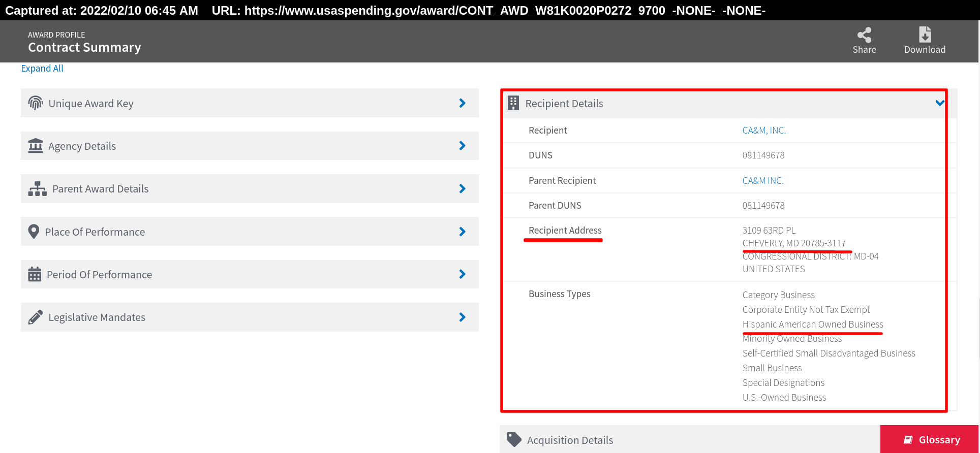This screenshot has width=980, height=453.
Task: Click the Recipient Details building icon
Action: [x=513, y=103]
